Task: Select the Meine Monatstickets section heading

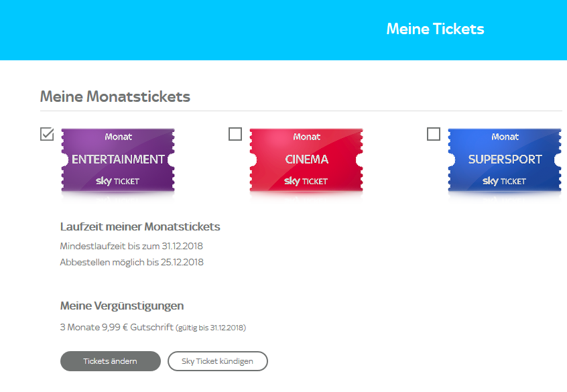Action: (115, 96)
